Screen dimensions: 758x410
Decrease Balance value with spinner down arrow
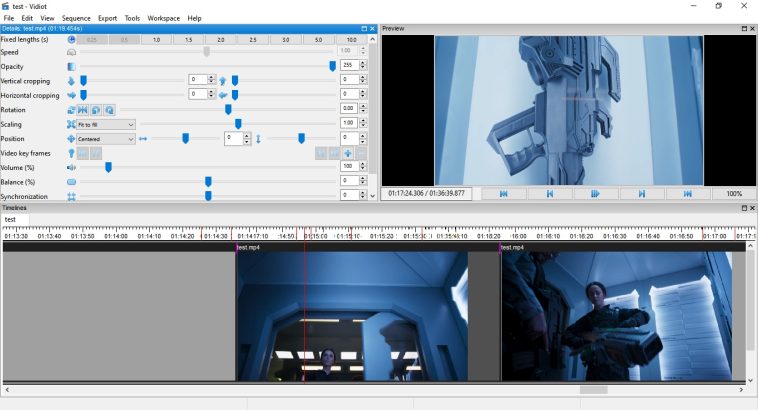click(363, 184)
